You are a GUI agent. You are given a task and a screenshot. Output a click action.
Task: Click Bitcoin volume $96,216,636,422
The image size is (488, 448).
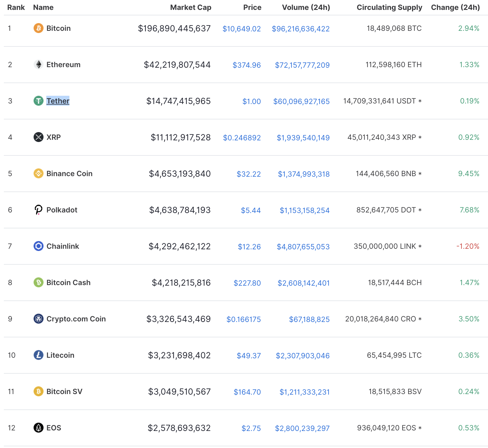click(301, 29)
